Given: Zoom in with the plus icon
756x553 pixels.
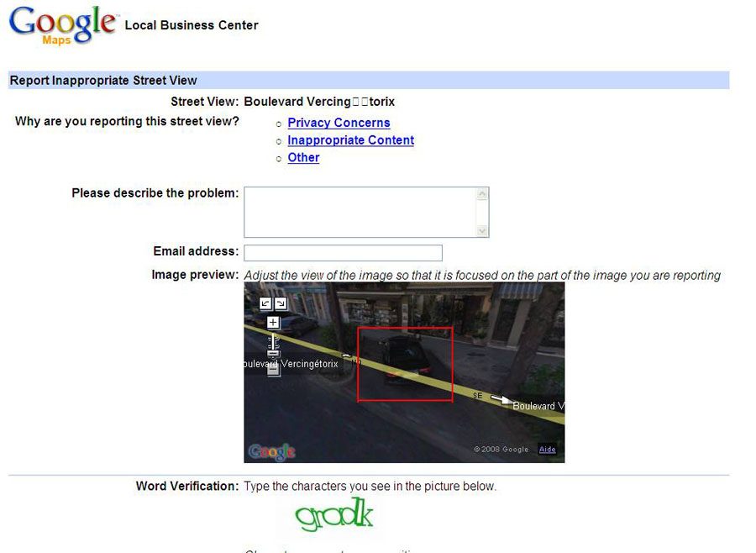Looking at the screenshot, I should coord(273,323).
